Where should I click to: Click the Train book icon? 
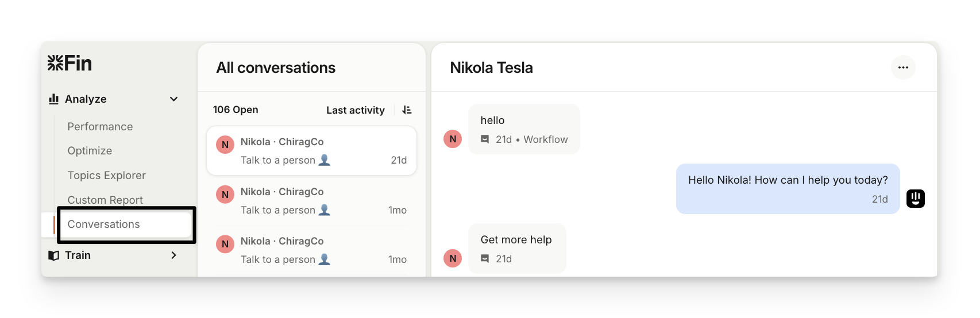54,255
